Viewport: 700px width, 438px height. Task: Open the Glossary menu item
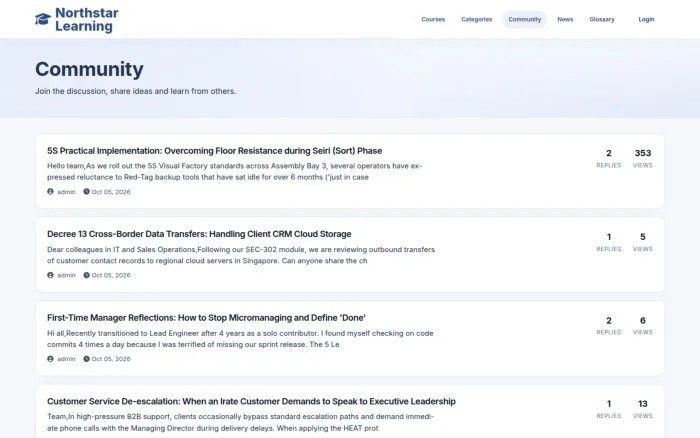[x=602, y=19]
